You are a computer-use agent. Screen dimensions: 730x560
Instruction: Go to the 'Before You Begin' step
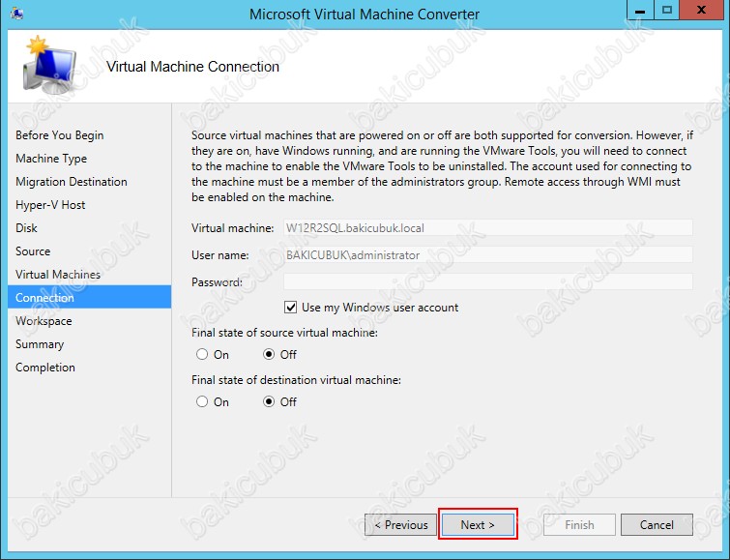[x=60, y=135]
